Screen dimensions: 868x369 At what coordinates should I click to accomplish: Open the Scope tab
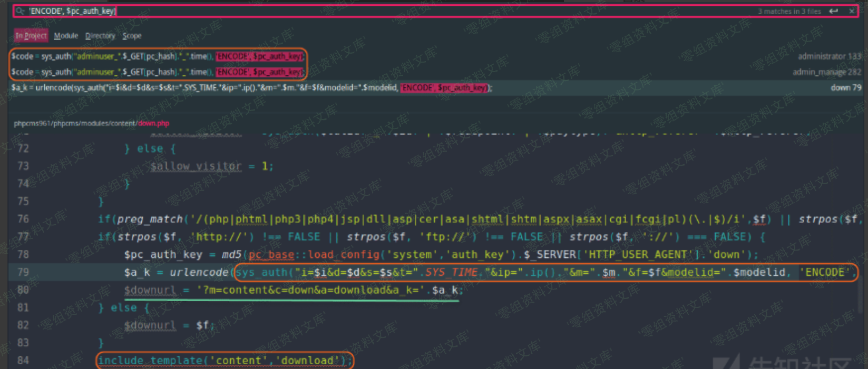click(x=132, y=36)
